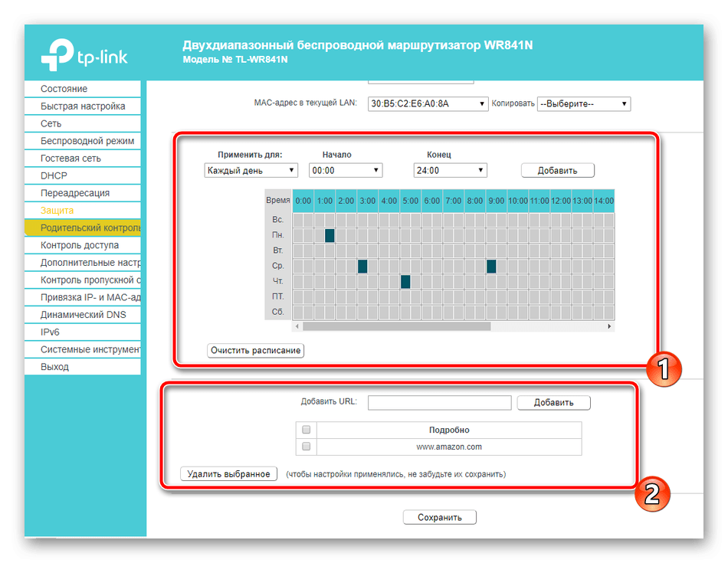
Task: Click the schedule scrollbar right arrow
Action: click(x=609, y=326)
